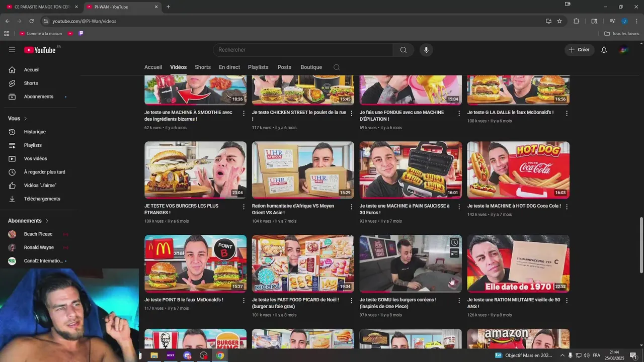
Task: Open HOT DOG Coca Cola video thumbnail
Action: 518,170
